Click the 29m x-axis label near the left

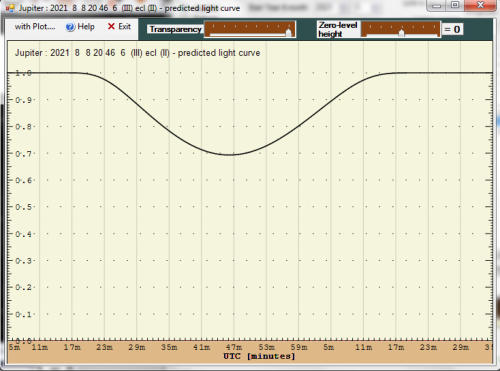(x=137, y=347)
